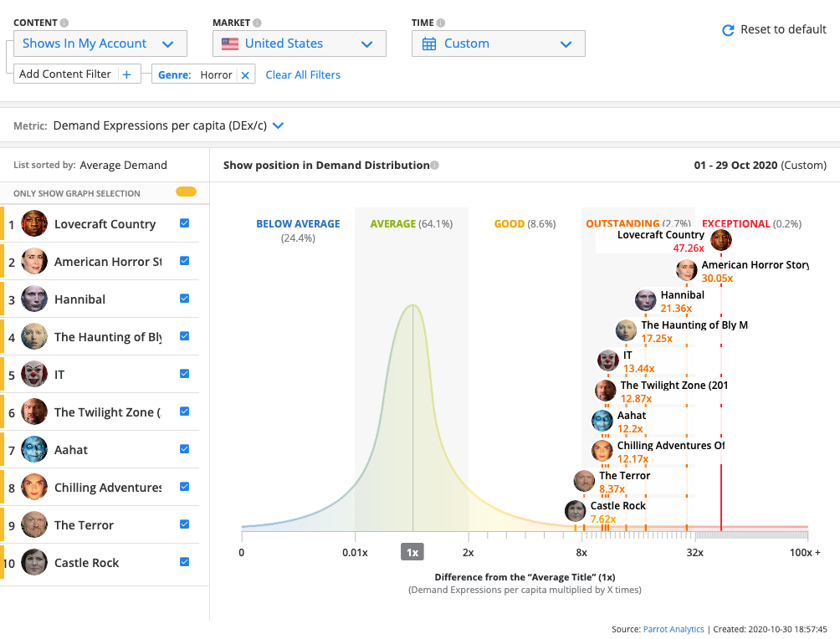Viewport: 840px width, 639px height.
Task: Click the EXCEPTIONAL (0.2%) category label
Action: [x=751, y=224]
